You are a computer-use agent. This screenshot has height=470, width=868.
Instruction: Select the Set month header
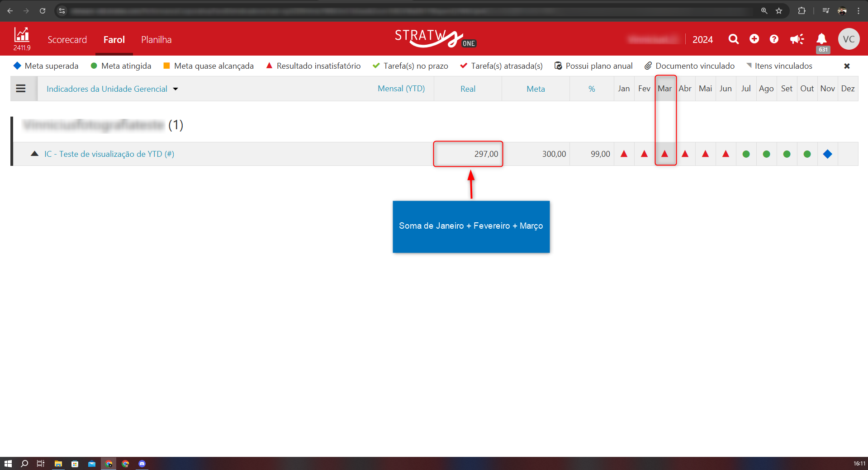pos(787,89)
